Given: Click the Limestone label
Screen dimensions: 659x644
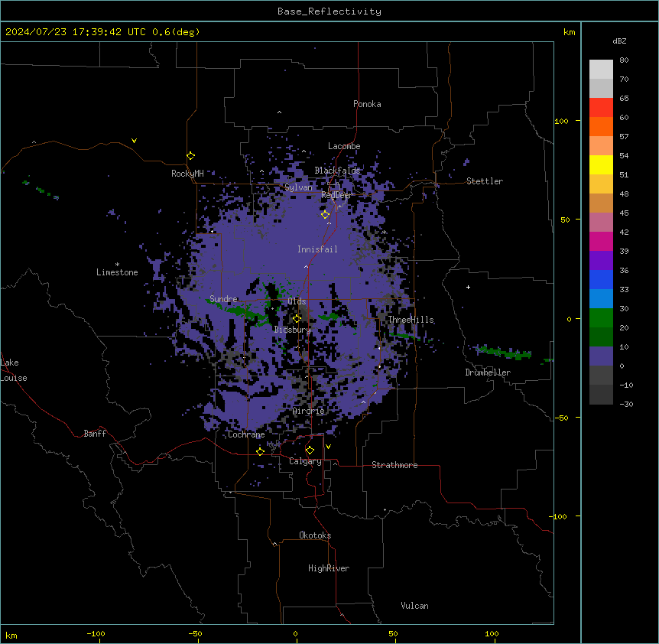Looking at the screenshot, I should (x=117, y=272).
